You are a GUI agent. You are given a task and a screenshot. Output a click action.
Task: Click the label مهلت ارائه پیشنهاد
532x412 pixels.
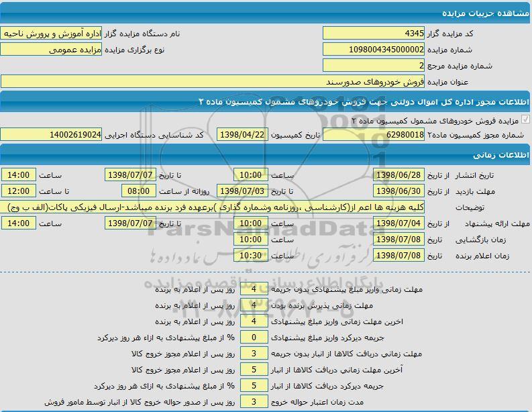click(496, 223)
